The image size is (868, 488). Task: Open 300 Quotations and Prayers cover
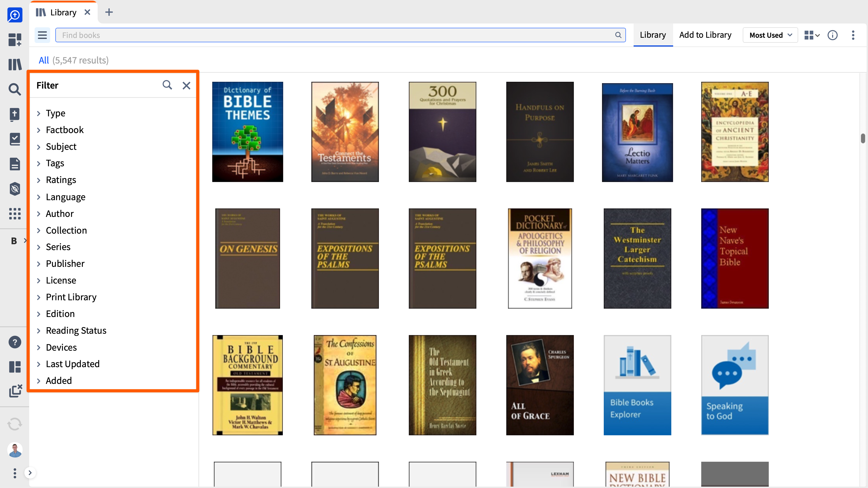click(442, 132)
